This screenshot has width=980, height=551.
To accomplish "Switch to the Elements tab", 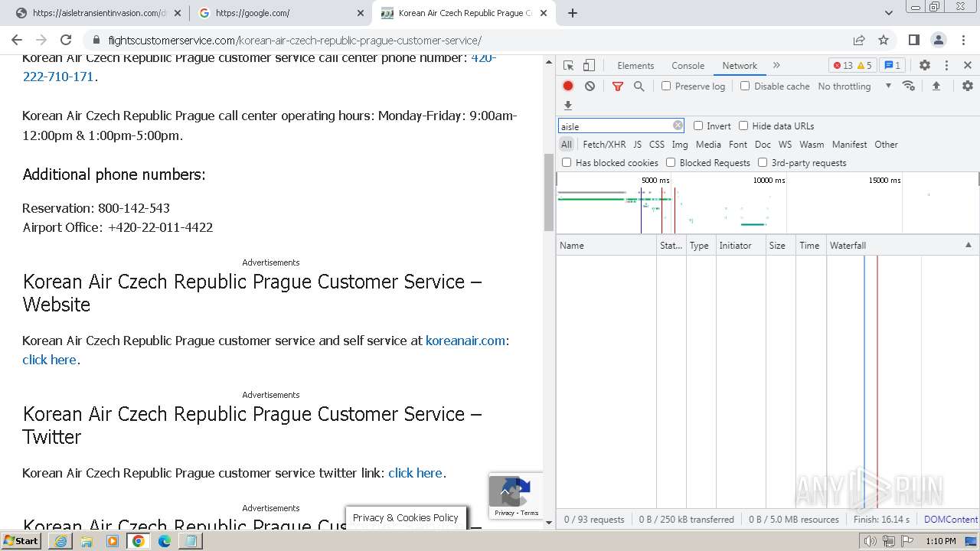I will pyautogui.click(x=635, y=65).
